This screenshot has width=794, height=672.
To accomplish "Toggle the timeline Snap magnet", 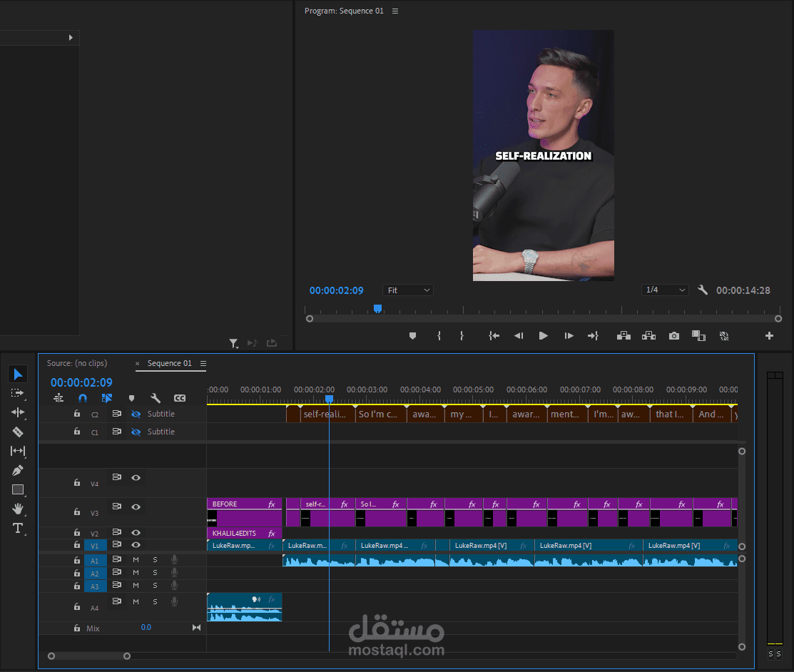I will (83, 398).
